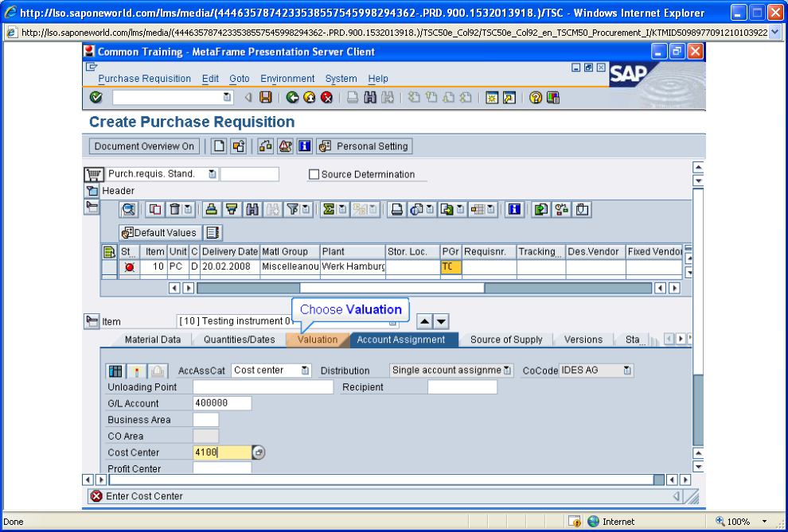
Task: Click the Create new document page icon
Action: tap(219, 146)
